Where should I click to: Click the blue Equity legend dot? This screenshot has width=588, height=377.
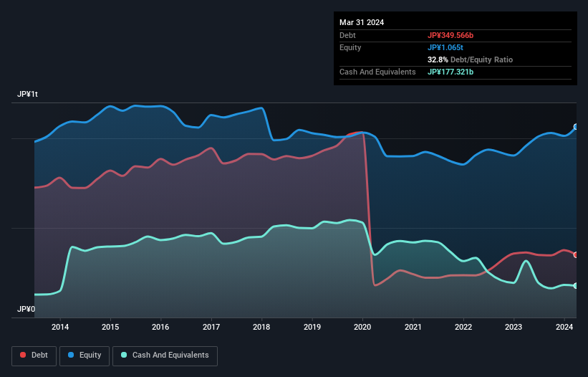click(71, 355)
